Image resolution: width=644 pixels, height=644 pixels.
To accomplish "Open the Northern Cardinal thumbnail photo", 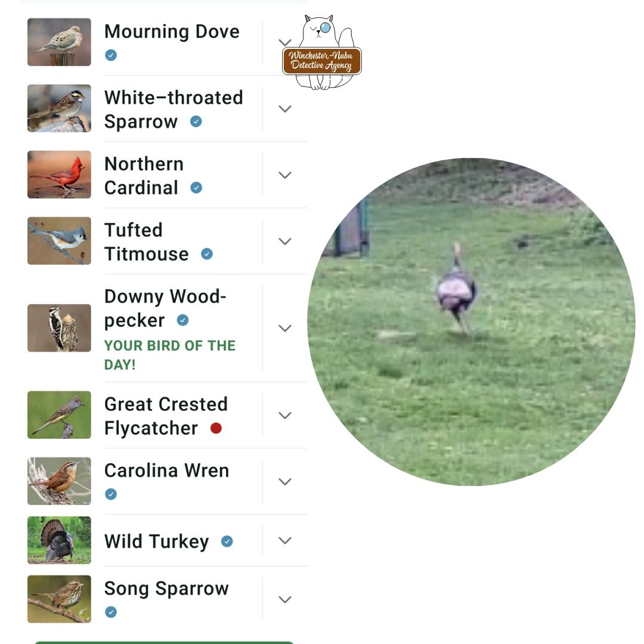I will (59, 175).
